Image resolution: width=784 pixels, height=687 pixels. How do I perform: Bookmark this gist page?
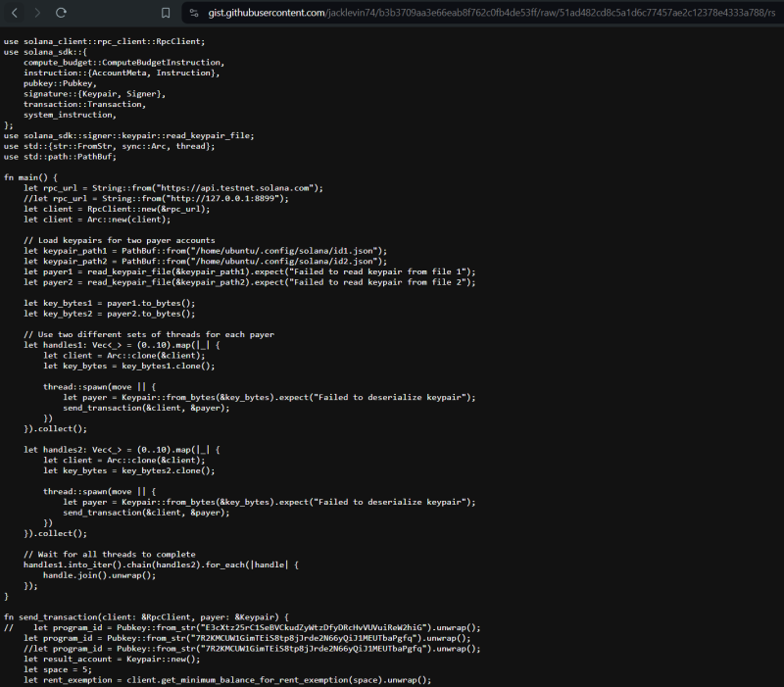click(x=166, y=13)
